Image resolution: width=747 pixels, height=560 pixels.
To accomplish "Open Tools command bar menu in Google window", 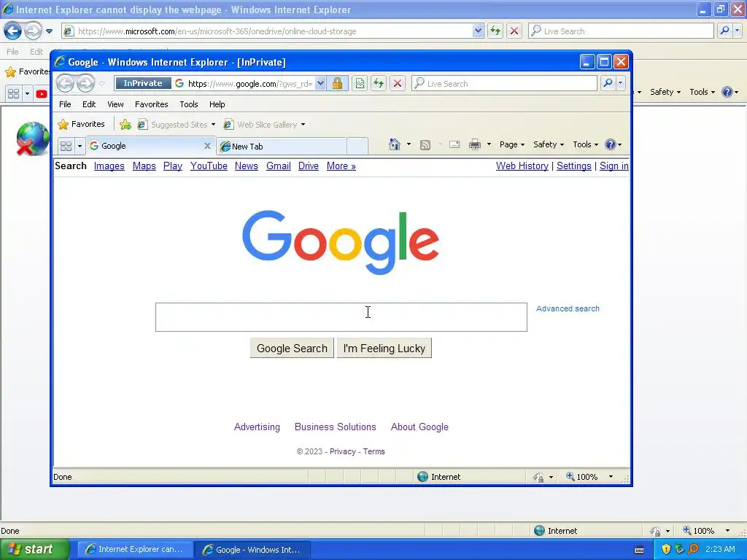I will point(585,144).
